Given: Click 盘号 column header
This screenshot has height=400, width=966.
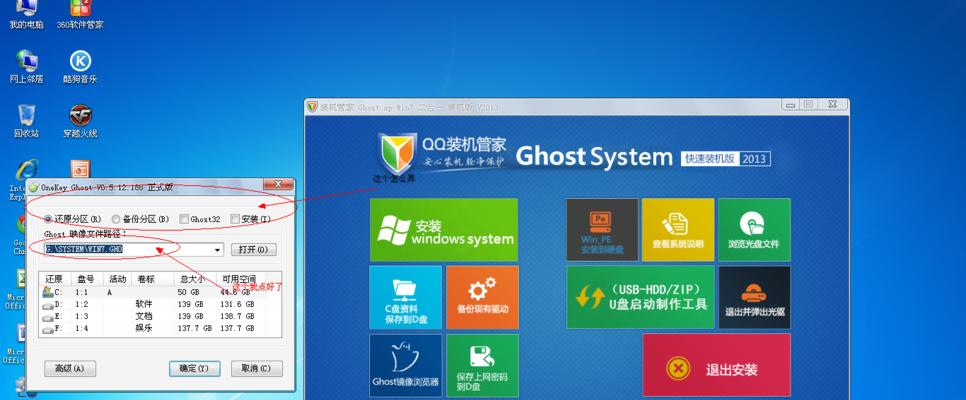Looking at the screenshot, I should (x=86, y=279).
